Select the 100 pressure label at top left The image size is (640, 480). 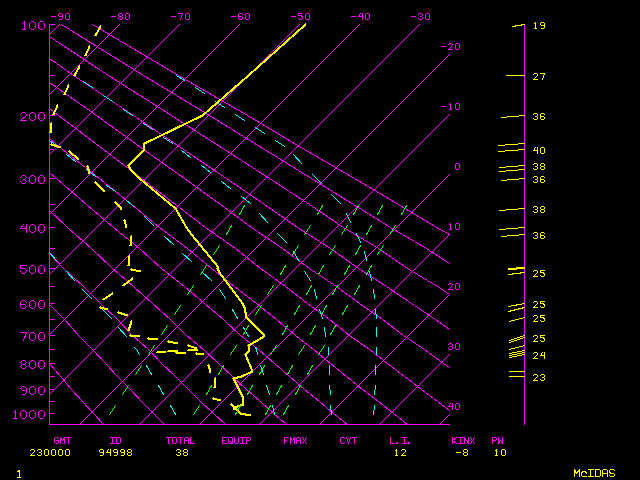pos(33,25)
